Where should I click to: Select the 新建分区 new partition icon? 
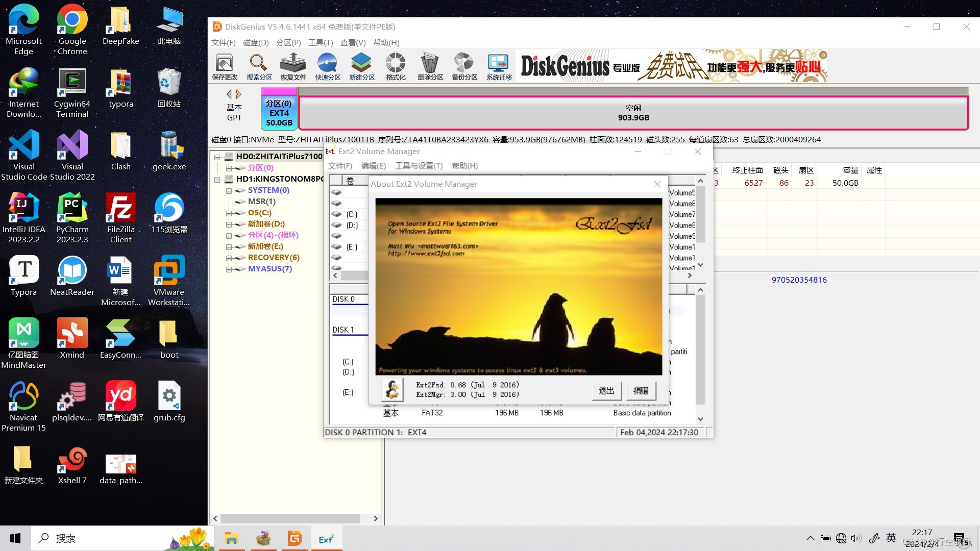pos(362,67)
